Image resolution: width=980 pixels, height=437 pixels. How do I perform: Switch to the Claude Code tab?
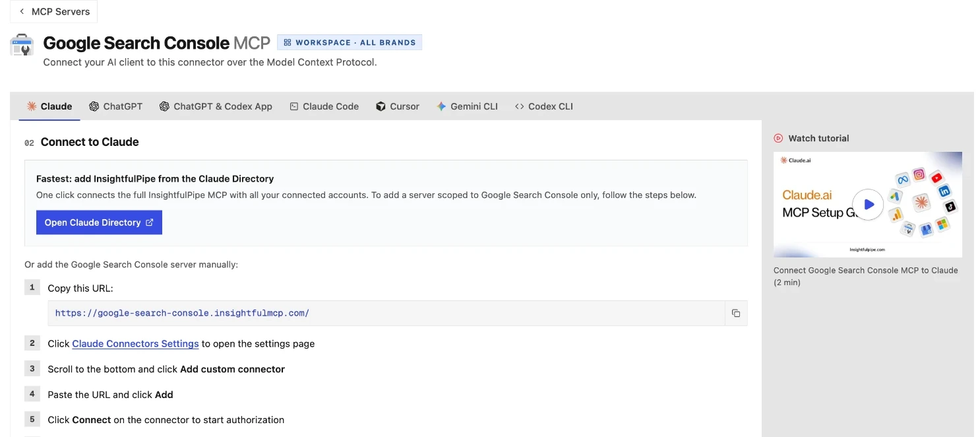click(324, 106)
